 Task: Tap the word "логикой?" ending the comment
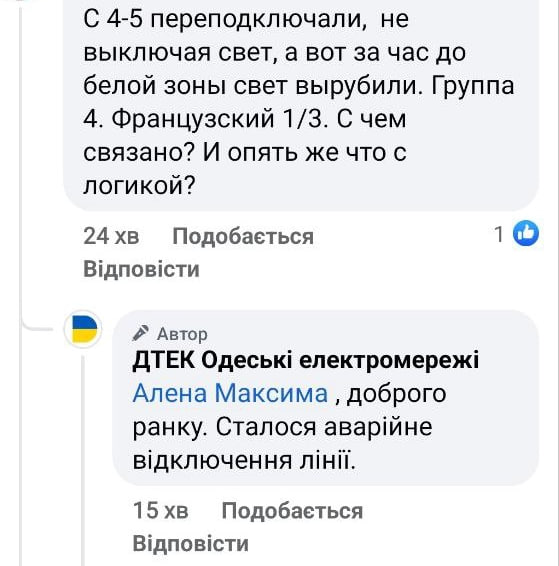tap(139, 186)
